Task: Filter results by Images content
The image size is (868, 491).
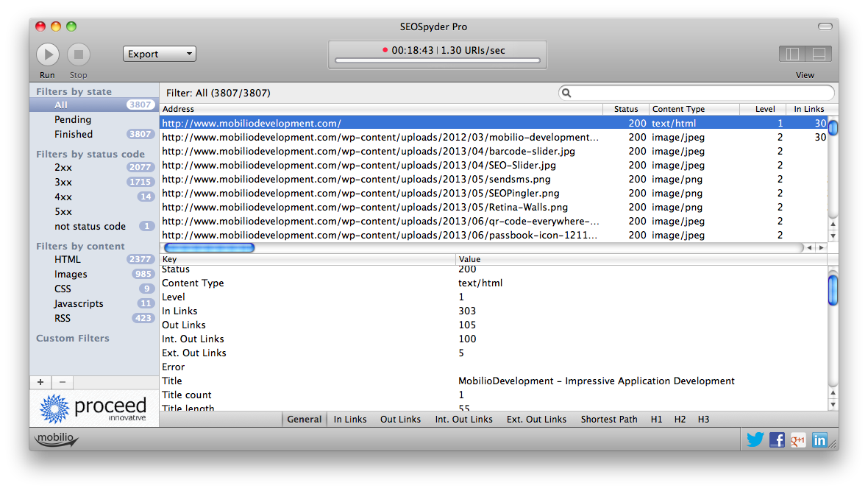Action: (94, 274)
